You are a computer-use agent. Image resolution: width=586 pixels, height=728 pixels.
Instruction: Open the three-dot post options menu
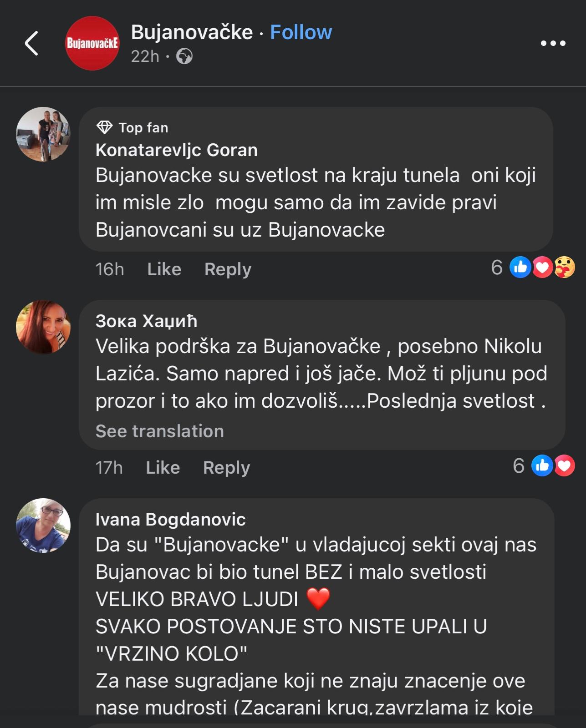click(553, 44)
